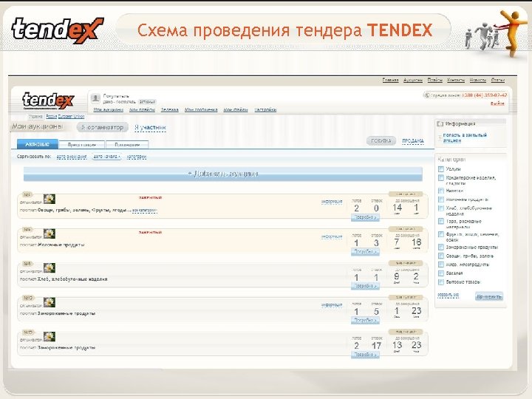Viewport: 532px width, 399px height.
Task: Click Подробно for the Хлеб, хлебобулочные изделия auction
Action: (x=365, y=286)
